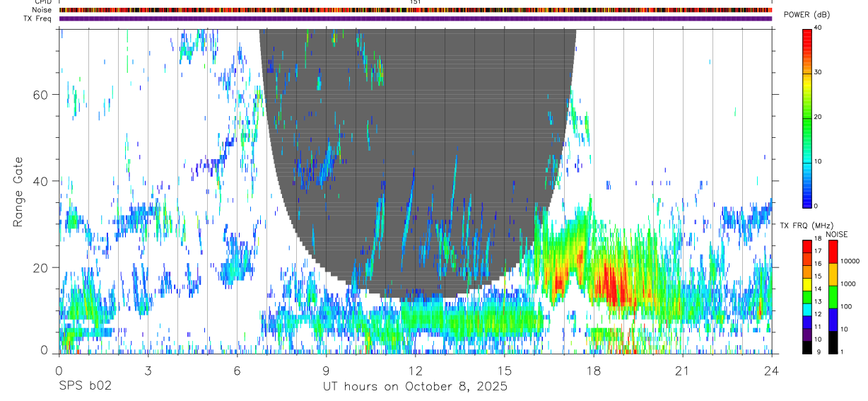Click the 9 tick on the TX frequency legend
868x401 pixels.
point(817,351)
